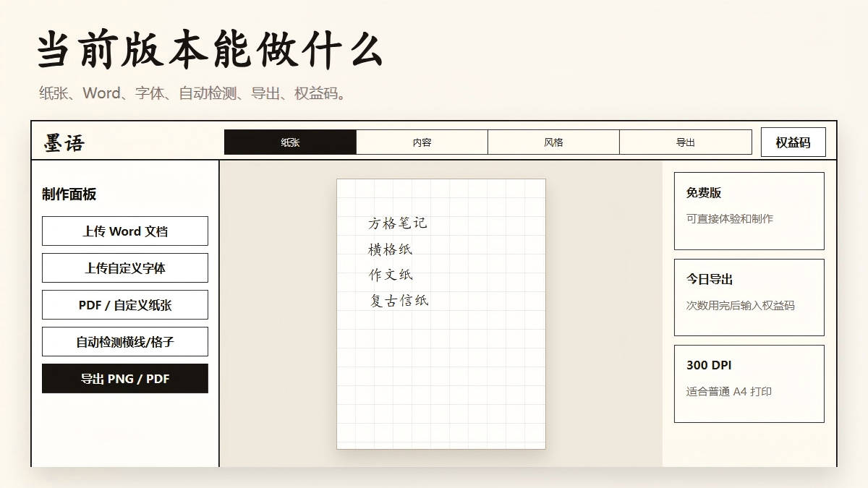Click 次数用完后输入权益码 text
The image size is (868, 488).
pos(741,305)
